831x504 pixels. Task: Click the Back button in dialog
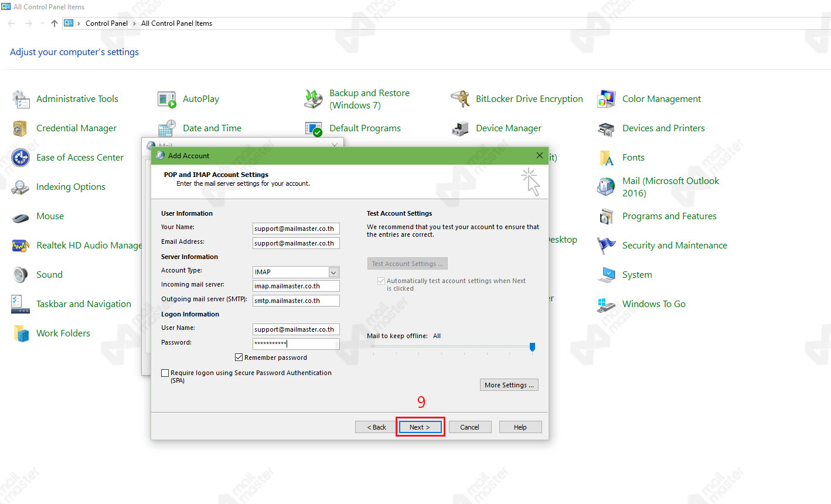(376, 427)
